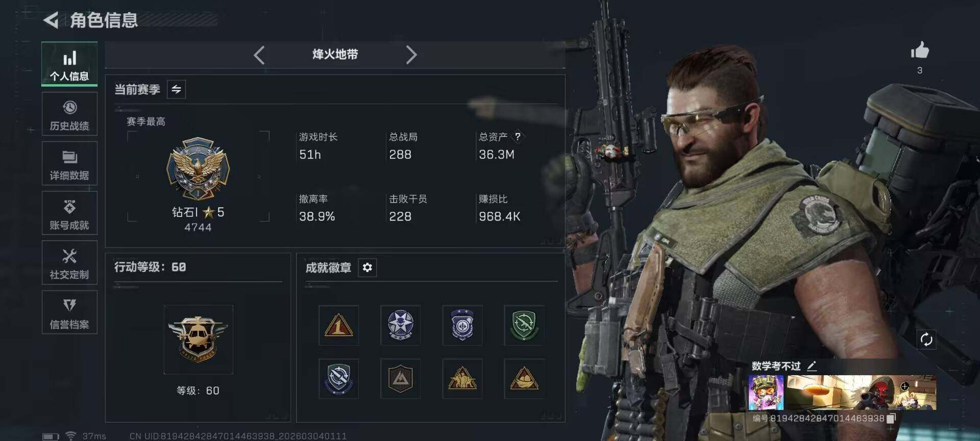Open the 历史战绩 tab
Viewport: 980px width, 441px height.
69,114
